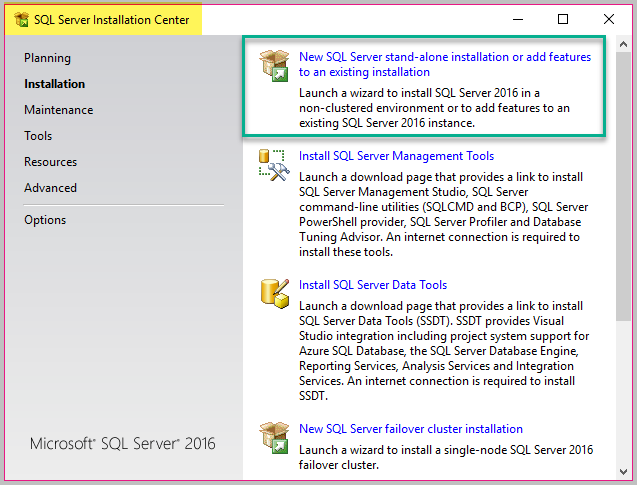Screen dimensions: 637x485
Task: Select the Installation section
Action: point(54,84)
